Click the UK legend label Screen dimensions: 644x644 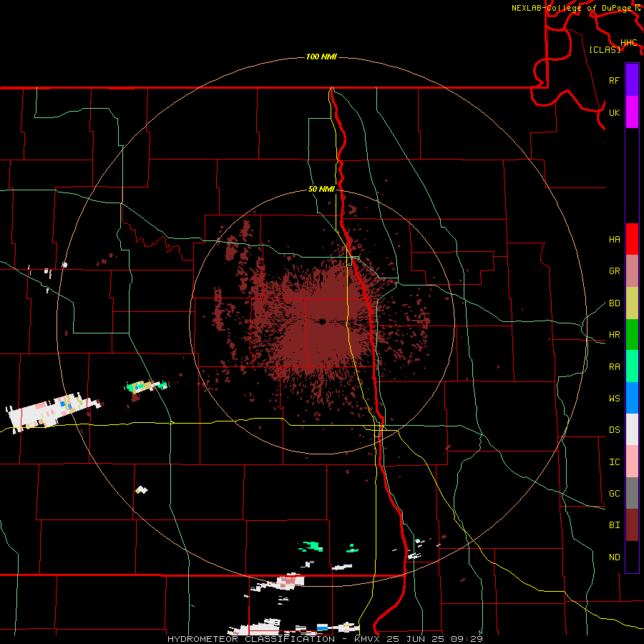614,112
